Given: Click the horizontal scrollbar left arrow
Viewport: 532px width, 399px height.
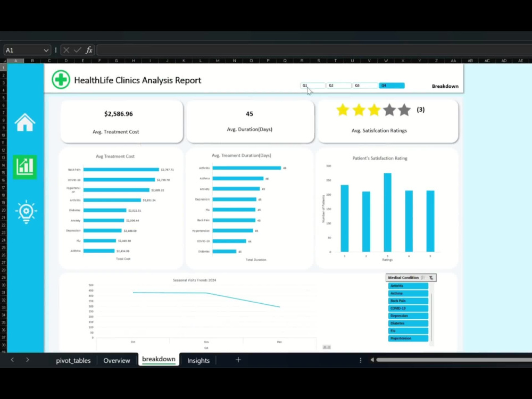Looking at the screenshot, I should pyautogui.click(x=372, y=360).
